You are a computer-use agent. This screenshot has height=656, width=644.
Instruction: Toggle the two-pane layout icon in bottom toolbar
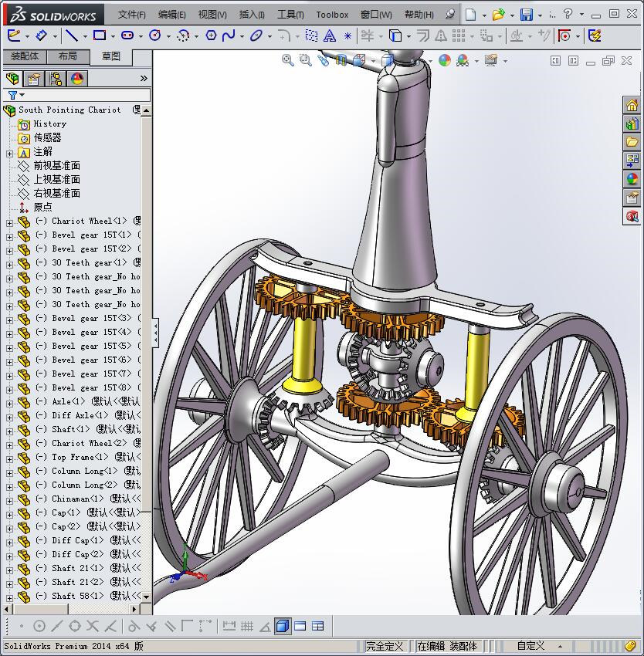300,626
